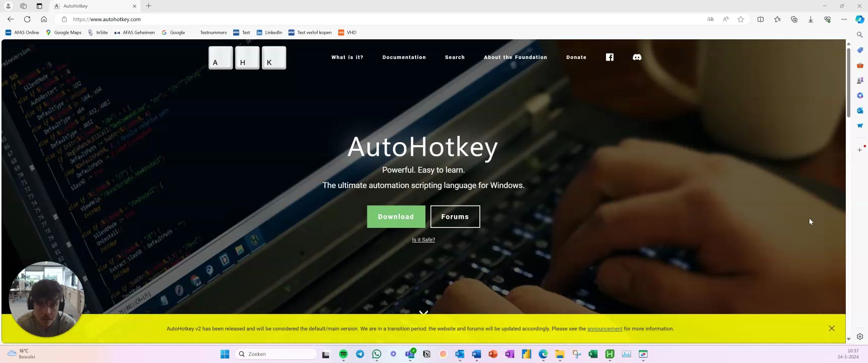Open the AFAS Geheimen bookmark

[134, 32]
